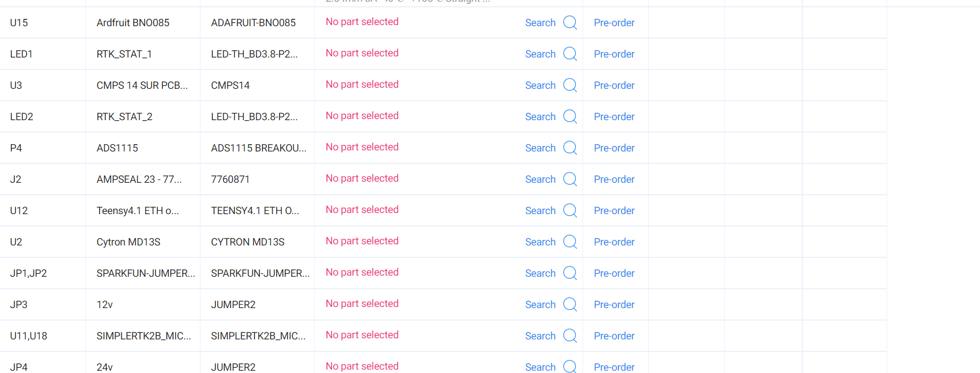Click Search text link for U12 row
Screen dimensions: 980x373
pos(540,211)
